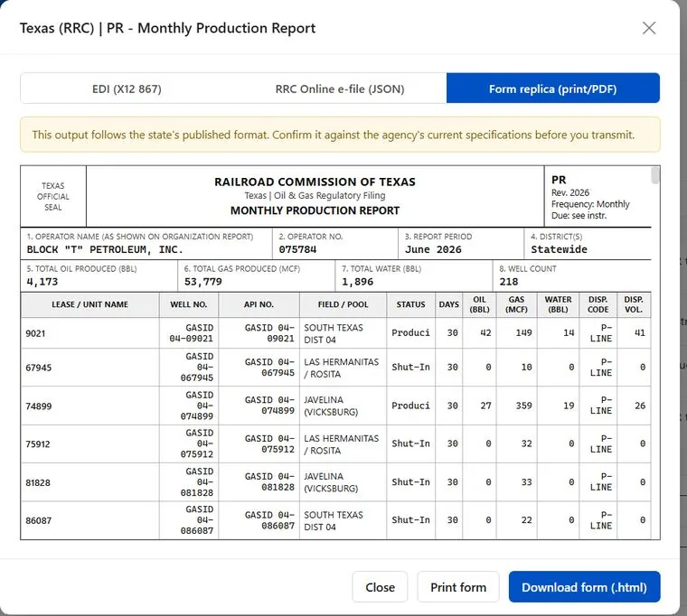This screenshot has height=616, width=687.
Task: Click lease name 75912
Action: click(38, 444)
